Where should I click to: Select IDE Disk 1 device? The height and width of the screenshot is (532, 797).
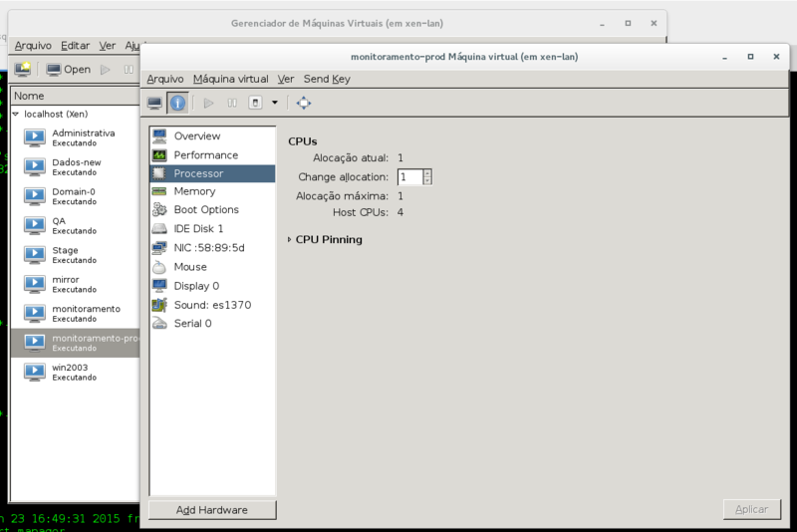212,229
